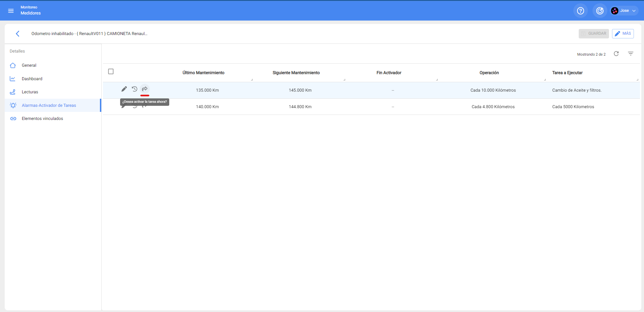Toggle the select-all rows checkbox
644x312 pixels.
pos(111,71)
